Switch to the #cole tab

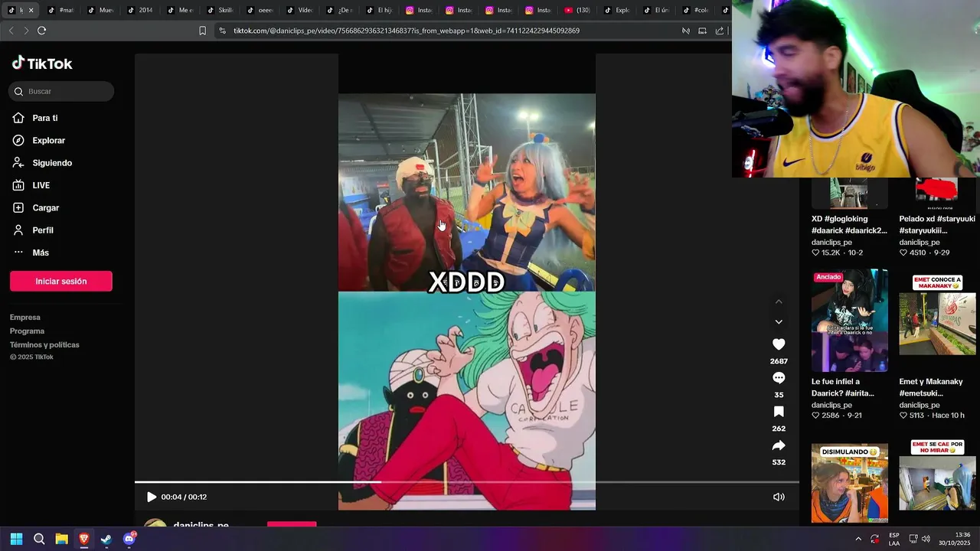[x=697, y=10]
